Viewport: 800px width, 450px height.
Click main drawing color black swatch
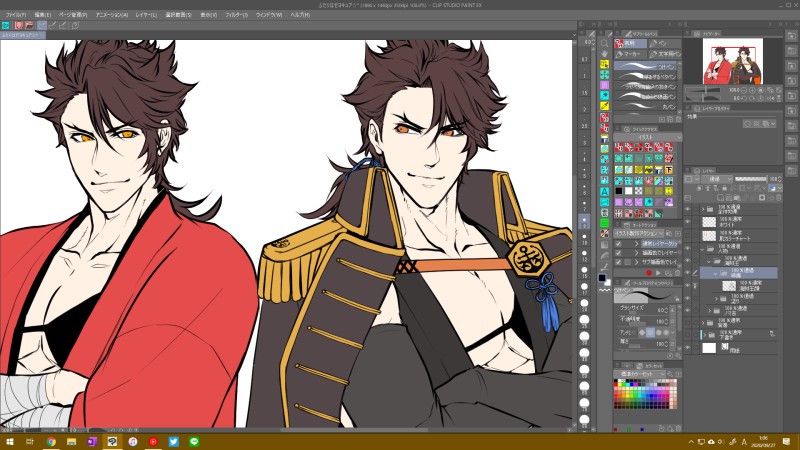point(602,278)
